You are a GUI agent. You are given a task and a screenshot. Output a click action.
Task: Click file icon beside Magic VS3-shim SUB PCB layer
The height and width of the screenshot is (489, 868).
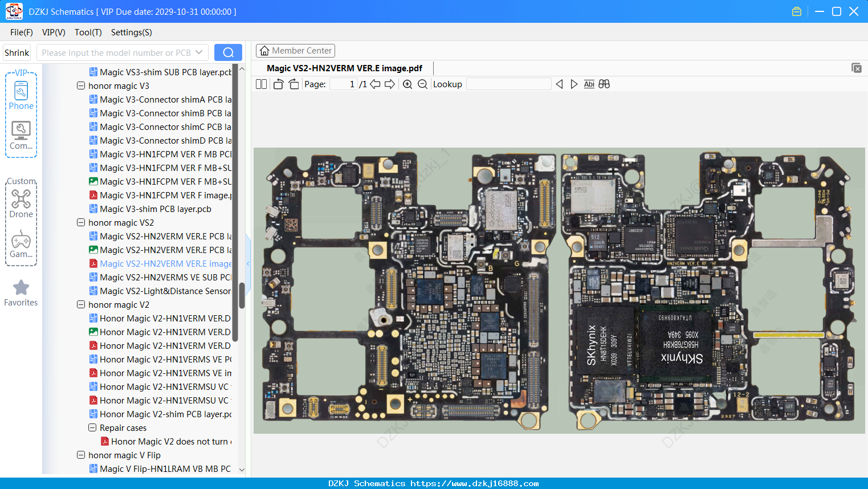93,72
